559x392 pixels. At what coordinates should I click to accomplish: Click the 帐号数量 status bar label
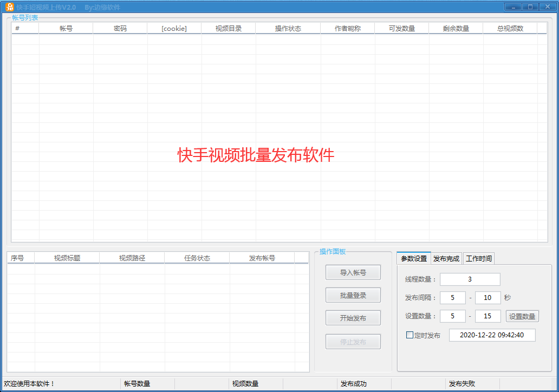[137, 384]
